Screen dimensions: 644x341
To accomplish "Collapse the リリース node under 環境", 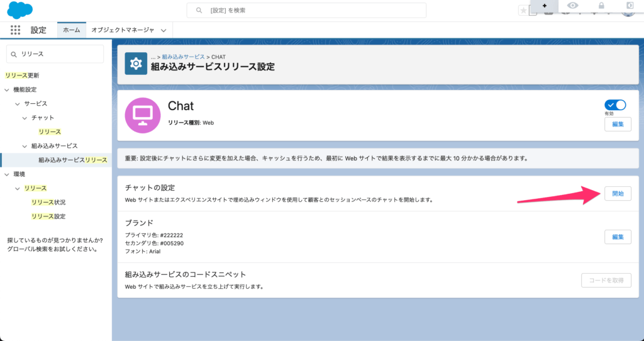I will pos(17,189).
